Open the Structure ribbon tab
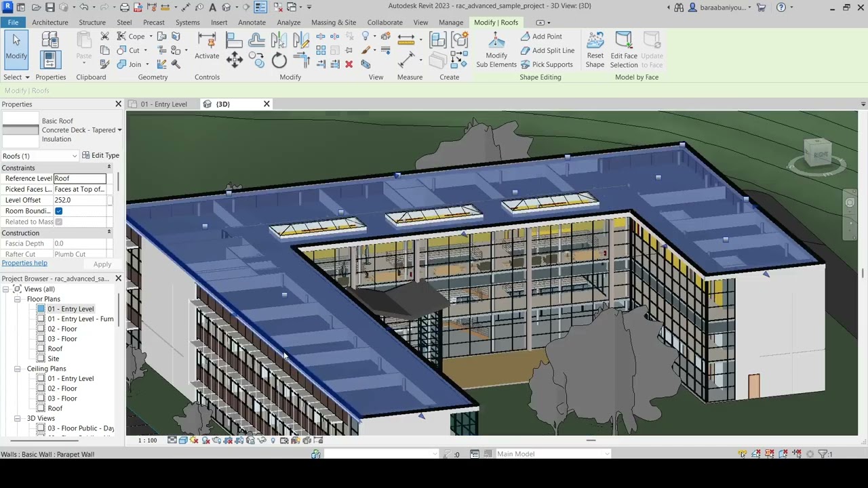The height and width of the screenshot is (488, 868). pos(92,22)
